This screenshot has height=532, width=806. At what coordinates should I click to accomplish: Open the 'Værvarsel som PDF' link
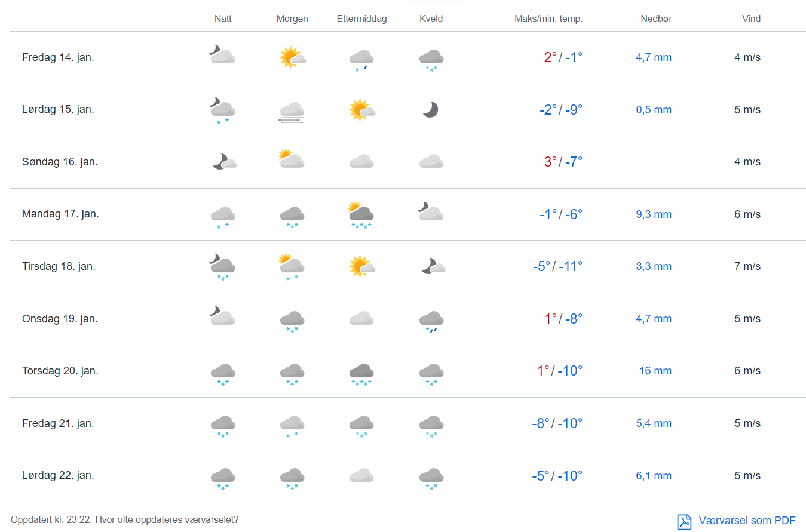click(x=747, y=521)
